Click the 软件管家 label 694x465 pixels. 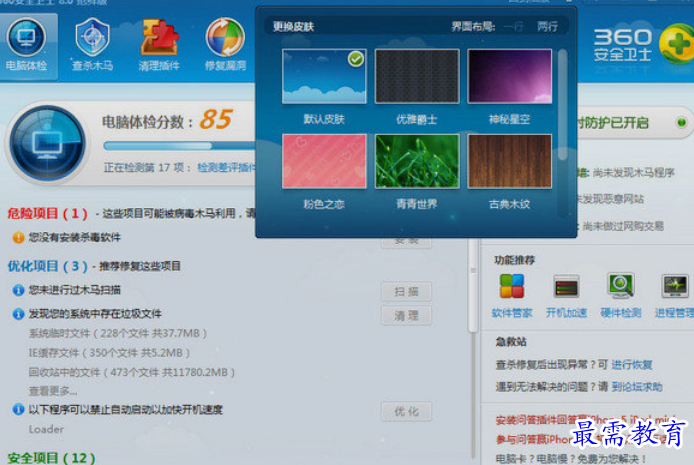tap(512, 313)
